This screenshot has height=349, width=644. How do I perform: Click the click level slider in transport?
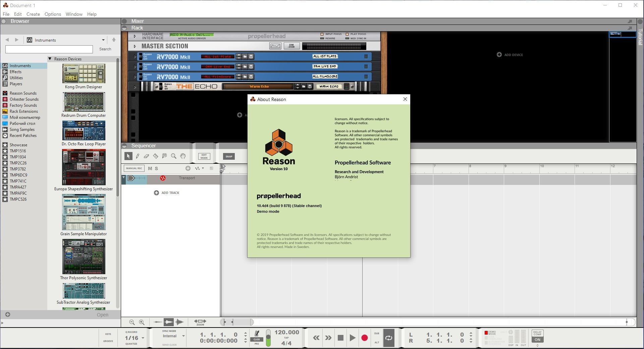(268, 338)
